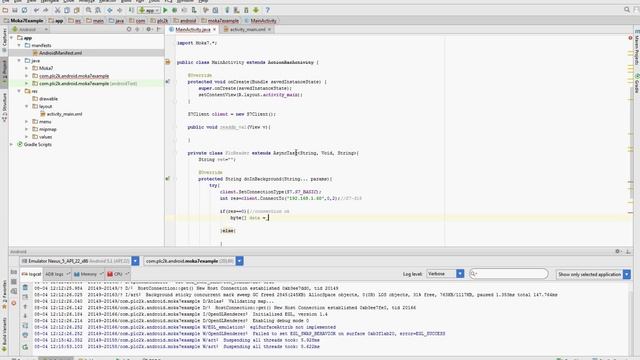This screenshot has width=640, height=360.
Task: Switch to the ADB logs tab
Action: click(x=57, y=274)
